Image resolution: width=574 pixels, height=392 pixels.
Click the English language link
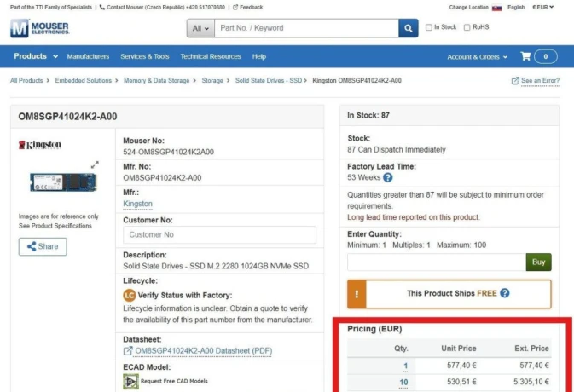click(516, 8)
